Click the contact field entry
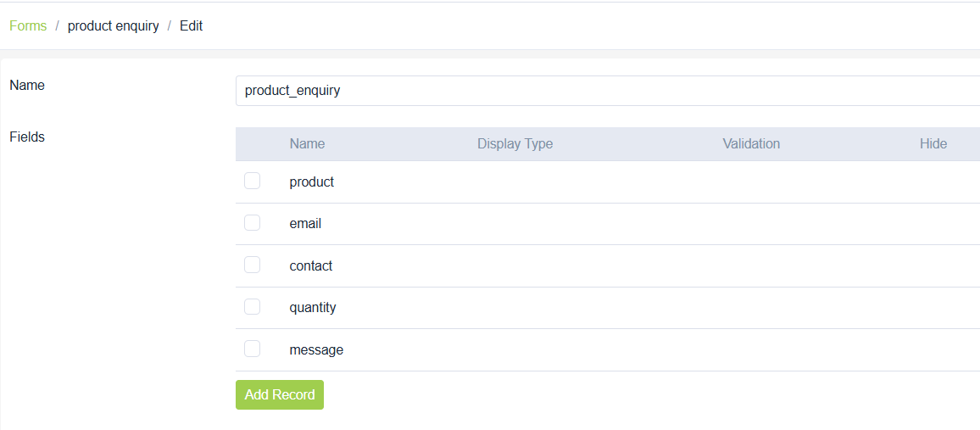This screenshot has width=980, height=430. (x=311, y=265)
